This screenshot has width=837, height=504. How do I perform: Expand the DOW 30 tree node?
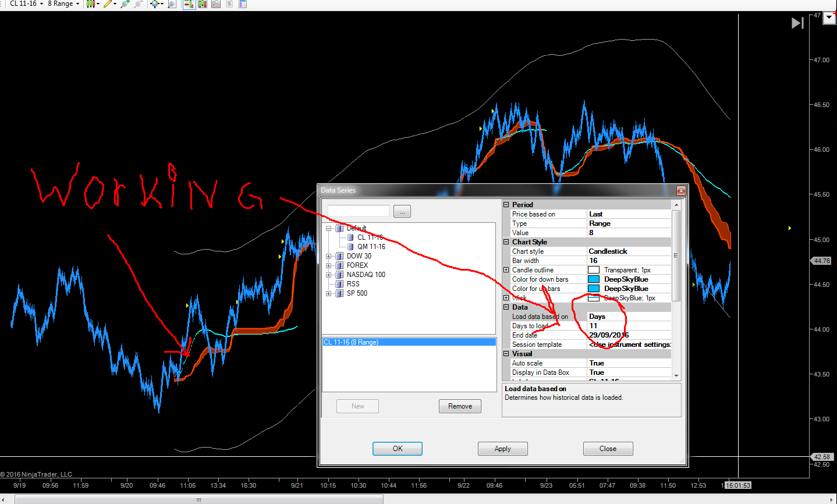(329, 256)
